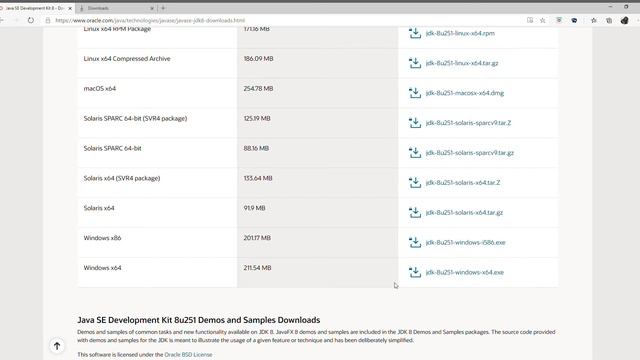640x360 pixels.
Task: Click the '254.78 MB' file size cell
Action: pyautogui.click(x=258, y=89)
